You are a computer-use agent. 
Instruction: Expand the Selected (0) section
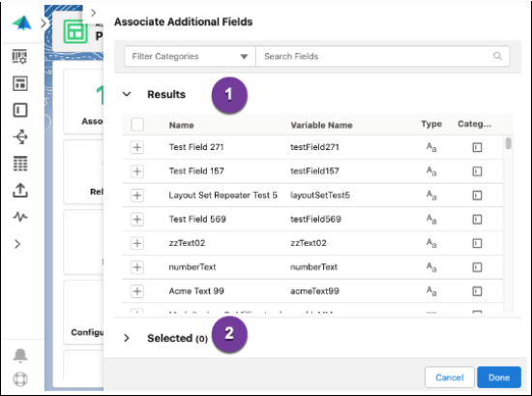pyautogui.click(x=127, y=338)
